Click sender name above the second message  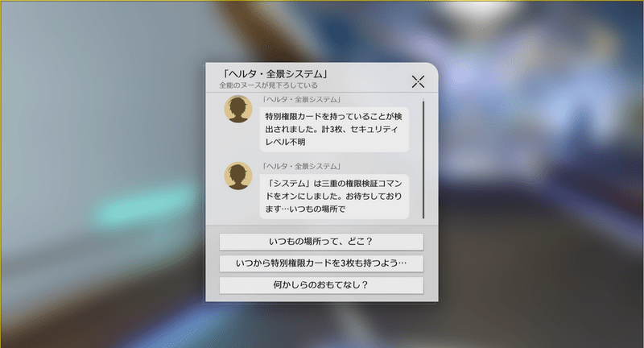[x=302, y=167]
